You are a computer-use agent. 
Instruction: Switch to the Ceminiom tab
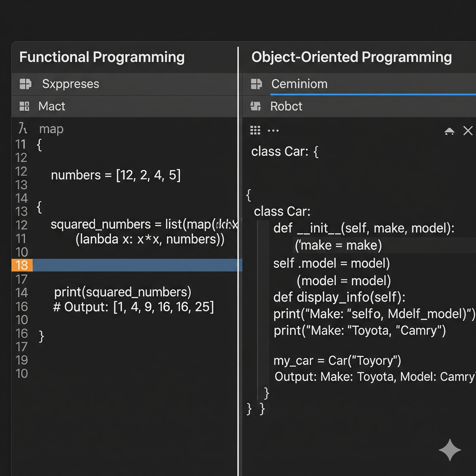click(x=299, y=84)
